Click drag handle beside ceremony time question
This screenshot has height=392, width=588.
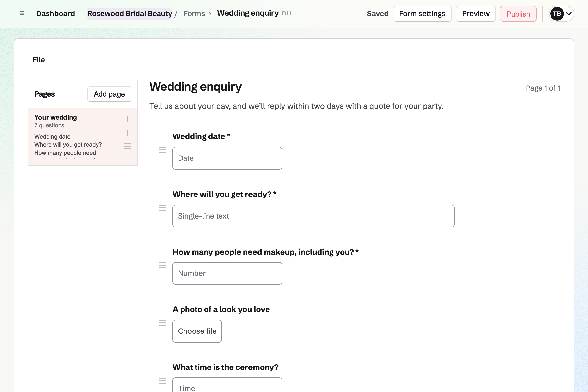[162, 381]
